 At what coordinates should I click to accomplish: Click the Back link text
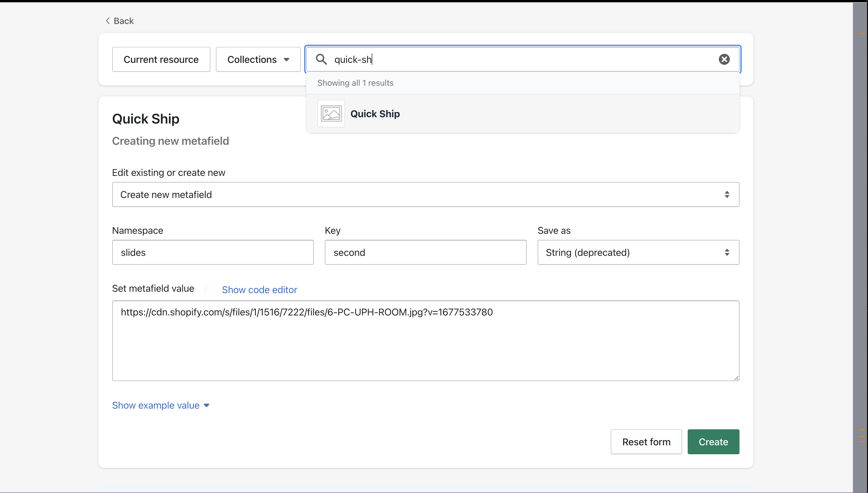(x=124, y=21)
